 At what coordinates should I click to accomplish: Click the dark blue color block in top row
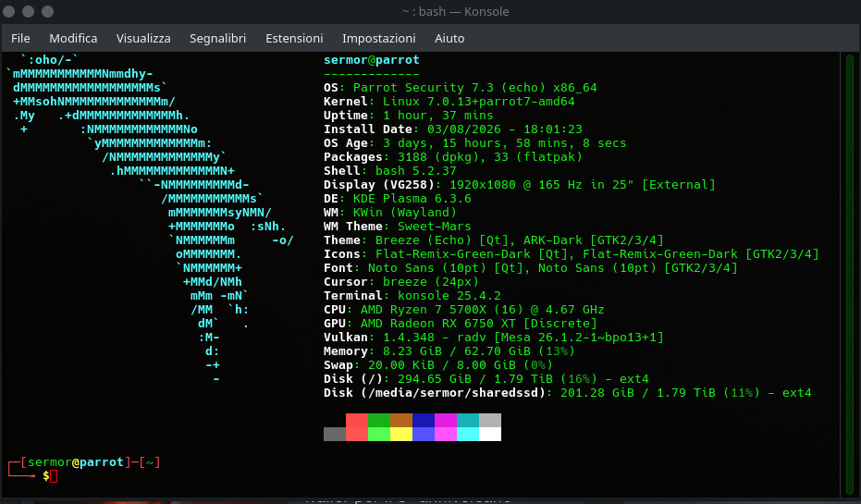[424, 421]
